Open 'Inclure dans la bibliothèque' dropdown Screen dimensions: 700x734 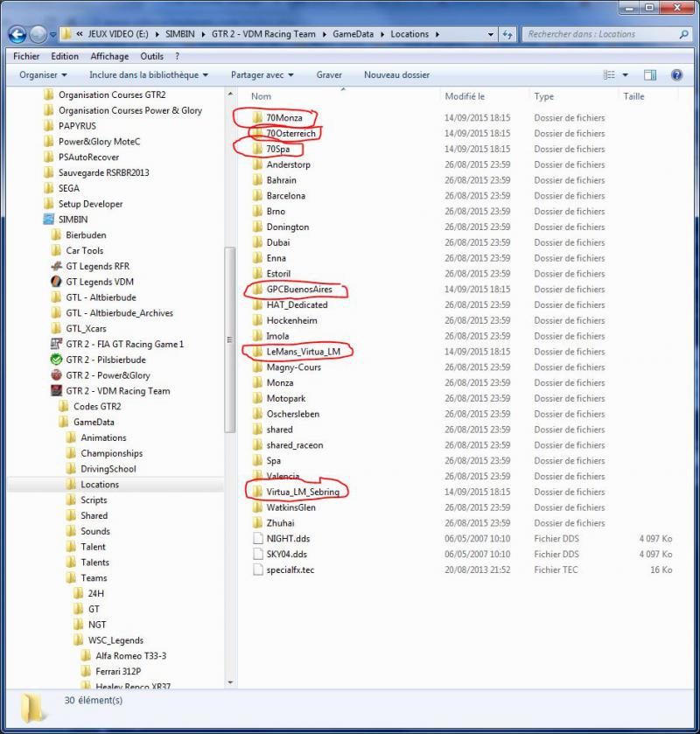click(x=149, y=75)
